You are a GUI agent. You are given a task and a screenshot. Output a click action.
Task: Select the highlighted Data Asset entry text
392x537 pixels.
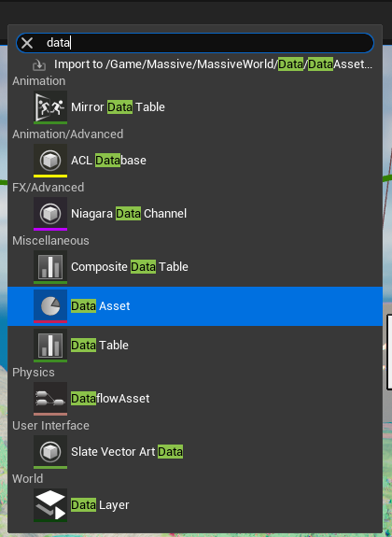point(100,306)
